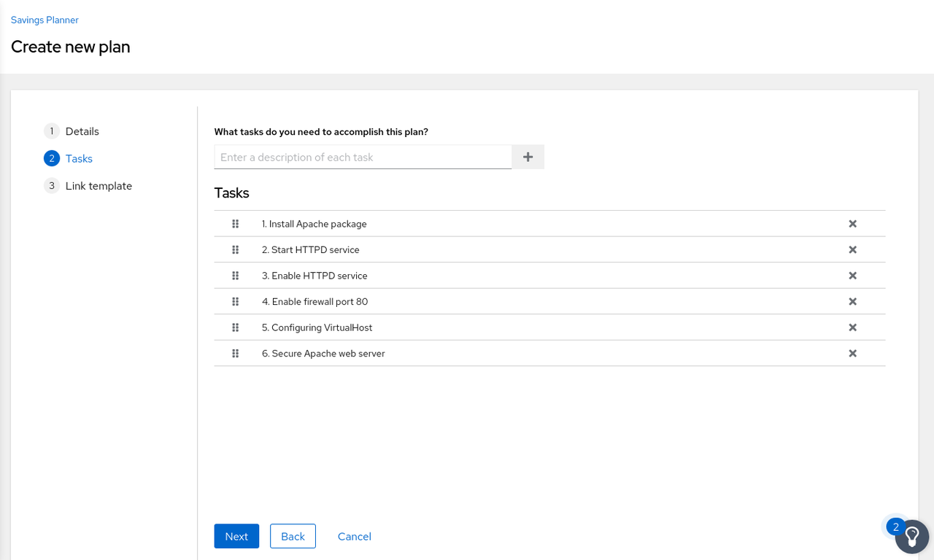Viewport: 934px width, 560px height.
Task: Go to the Details wizard step
Action: (x=82, y=131)
